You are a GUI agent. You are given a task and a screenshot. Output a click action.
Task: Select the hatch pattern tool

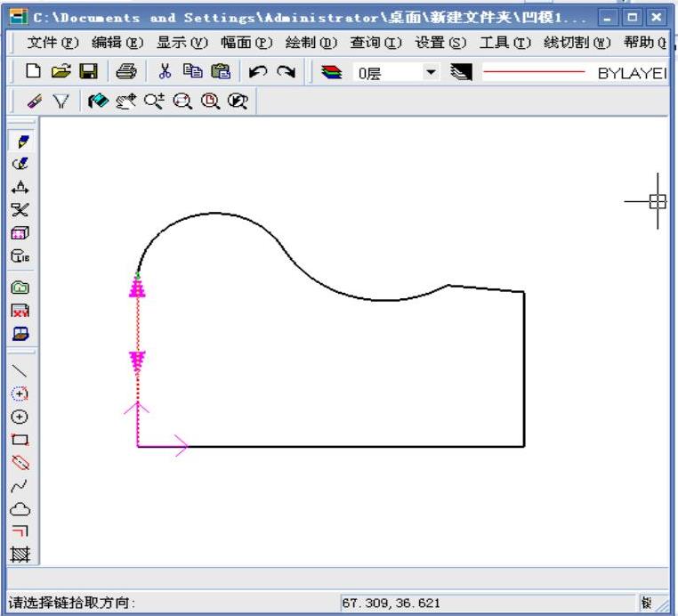click(x=20, y=555)
